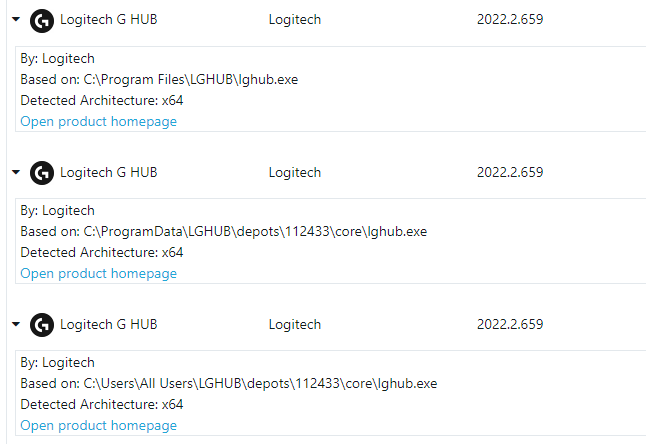Click the Logitech vendor cell in the Program Files row
The image size is (646, 444).
pos(295,19)
